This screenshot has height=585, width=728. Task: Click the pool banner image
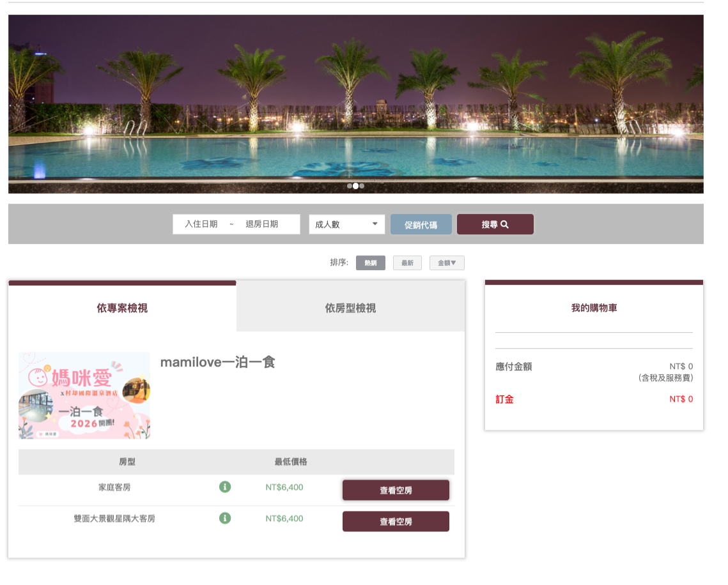pos(355,104)
